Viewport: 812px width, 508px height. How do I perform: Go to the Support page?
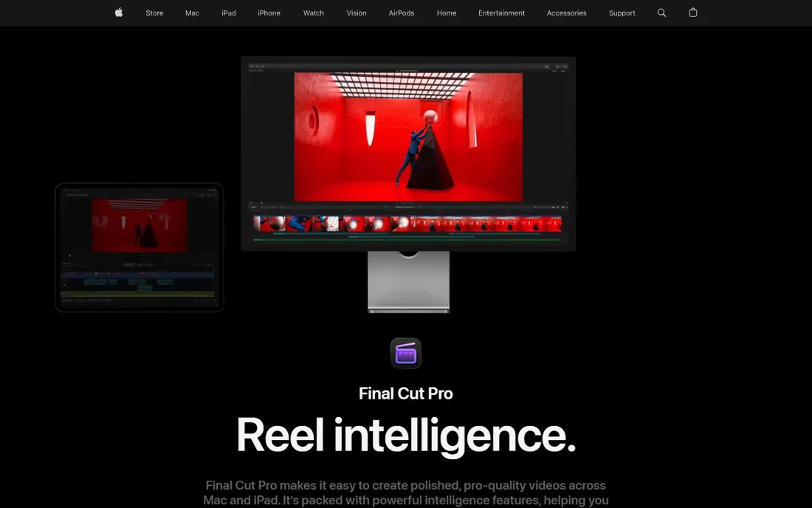click(622, 13)
